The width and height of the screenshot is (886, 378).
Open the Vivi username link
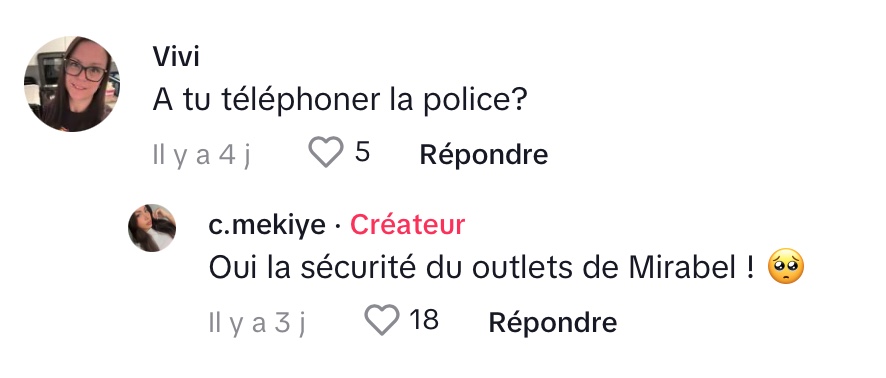click(176, 57)
